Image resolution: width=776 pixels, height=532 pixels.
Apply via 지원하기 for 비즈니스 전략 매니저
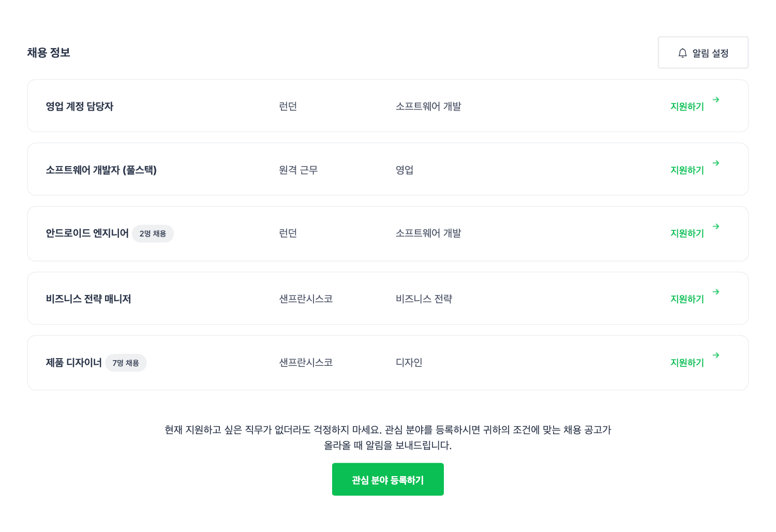point(687,299)
